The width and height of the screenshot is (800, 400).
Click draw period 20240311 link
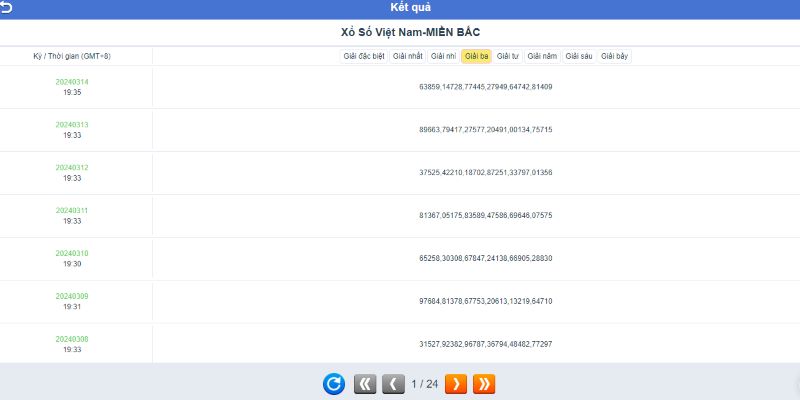click(x=72, y=211)
